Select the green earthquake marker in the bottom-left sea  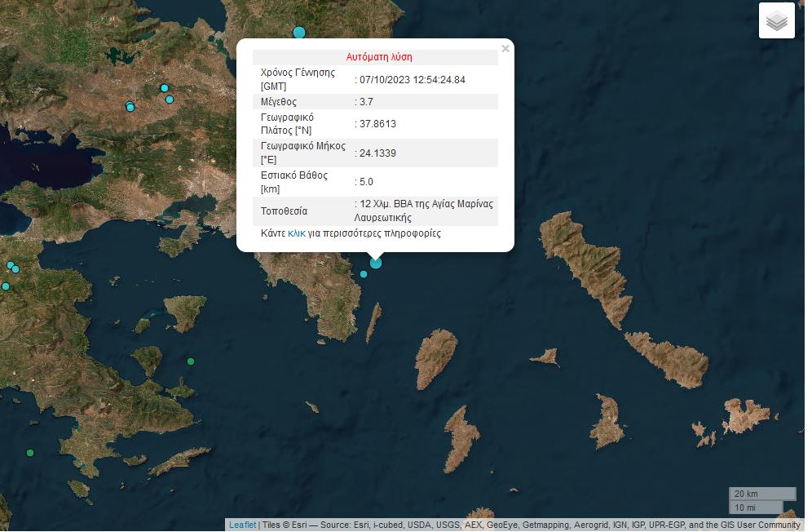(30, 453)
